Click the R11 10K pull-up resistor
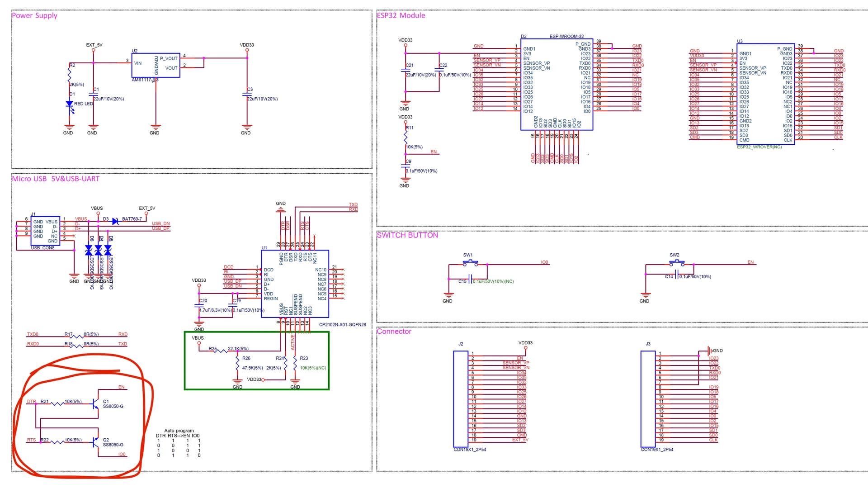Viewport: 868px width, 493px height. [406, 138]
